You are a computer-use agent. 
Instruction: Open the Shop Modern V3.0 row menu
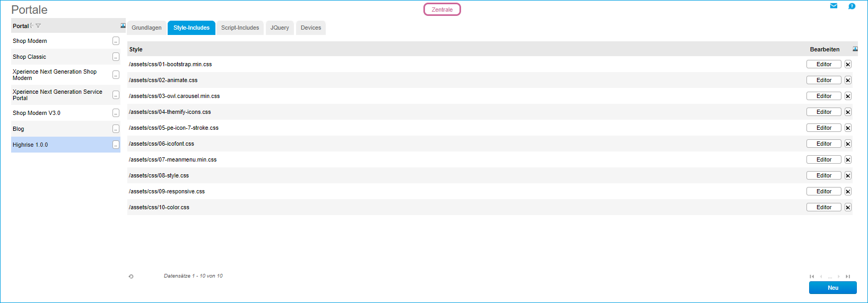[x=116, y=113]
